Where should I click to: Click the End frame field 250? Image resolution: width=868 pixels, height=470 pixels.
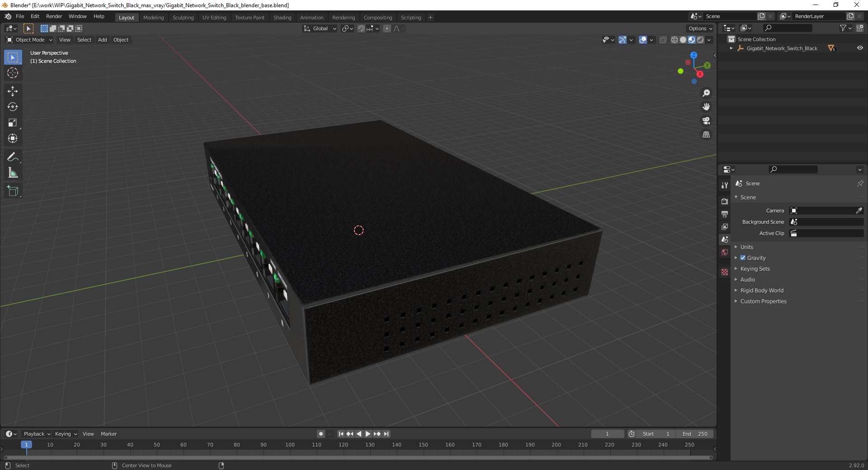[x=695, y=434]
